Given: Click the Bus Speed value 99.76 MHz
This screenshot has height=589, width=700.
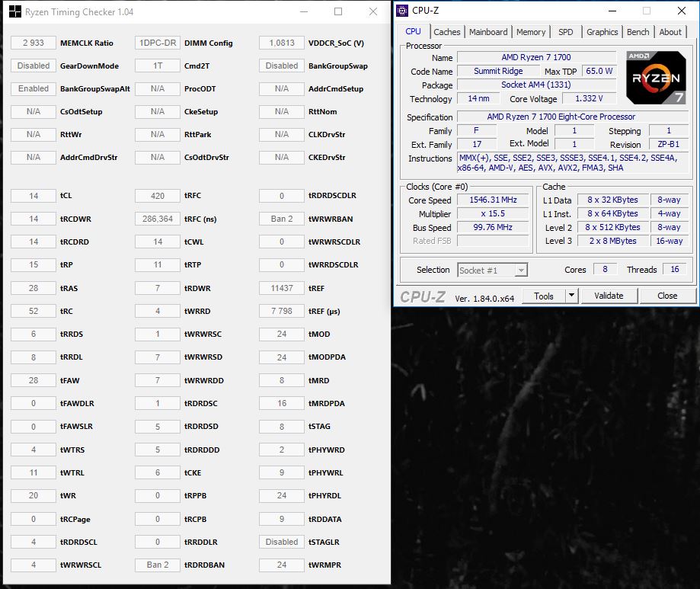Looking at the screenshot, I should 493,227.
